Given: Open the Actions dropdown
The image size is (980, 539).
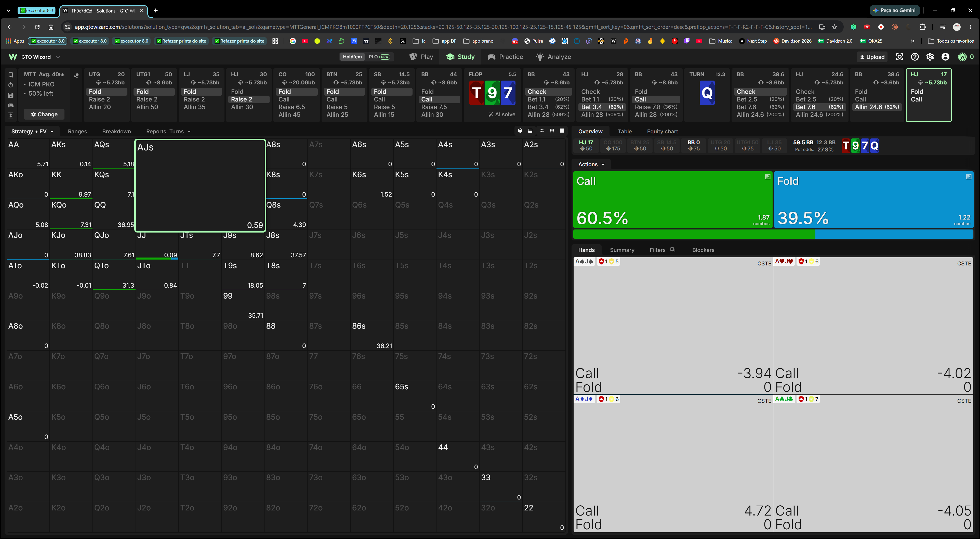Looking at the screenshot, I should 591,164.
